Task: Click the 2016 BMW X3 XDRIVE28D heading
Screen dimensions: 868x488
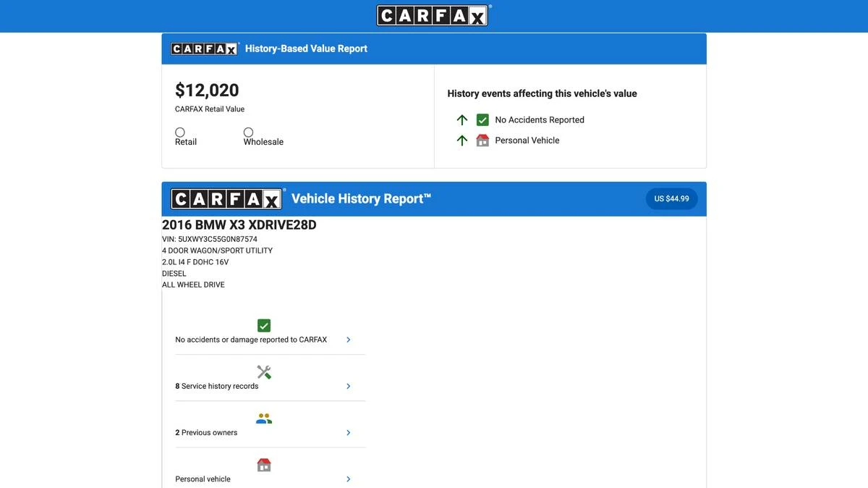Action: click(x=239, y=224)
